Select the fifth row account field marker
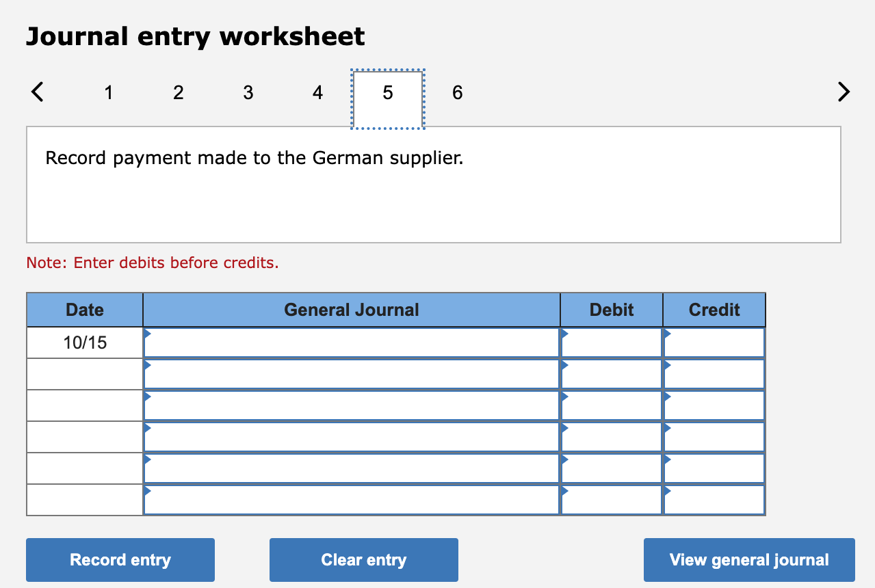The image size is (875, 588). (x=147, y=458)
